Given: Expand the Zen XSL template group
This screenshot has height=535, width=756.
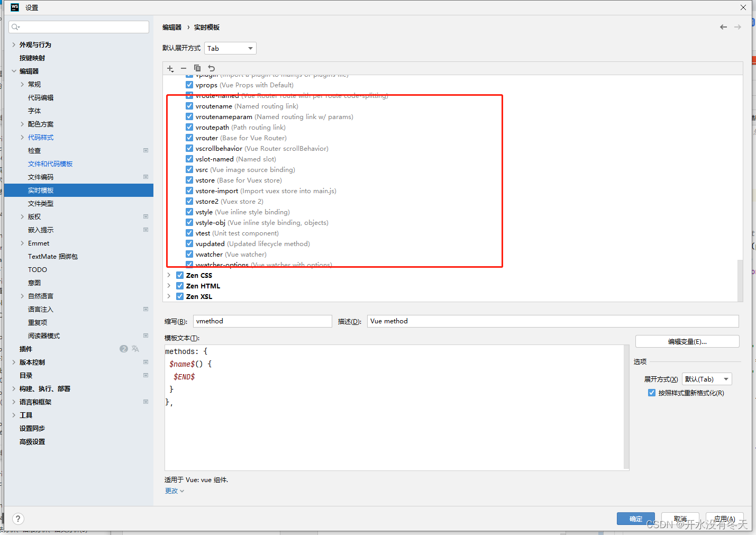Looking at the screenshot, I should coord(169,296).
